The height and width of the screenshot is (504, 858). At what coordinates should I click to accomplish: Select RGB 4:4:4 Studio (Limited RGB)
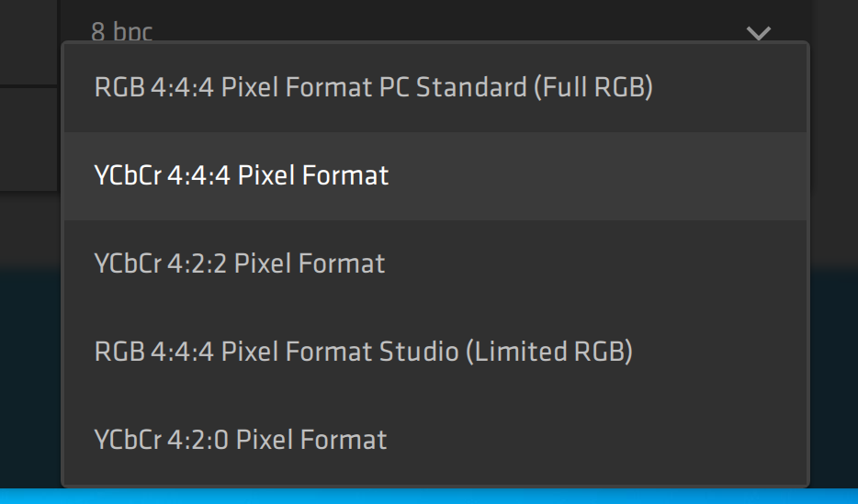click(x=363, y=352)
